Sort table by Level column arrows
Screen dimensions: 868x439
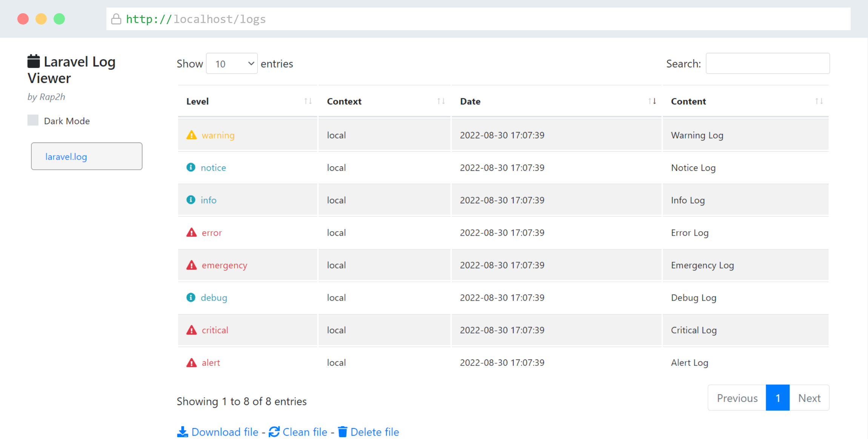[x=308, y=101]
